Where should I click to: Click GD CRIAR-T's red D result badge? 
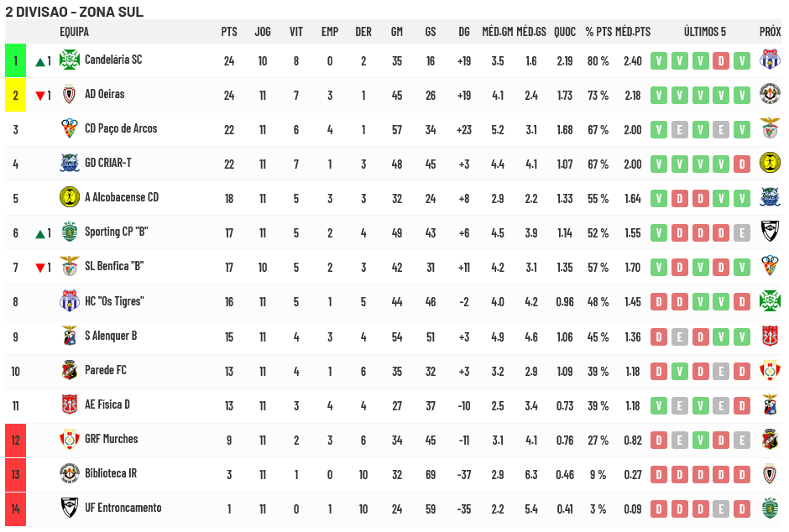[x=742, y=164]
